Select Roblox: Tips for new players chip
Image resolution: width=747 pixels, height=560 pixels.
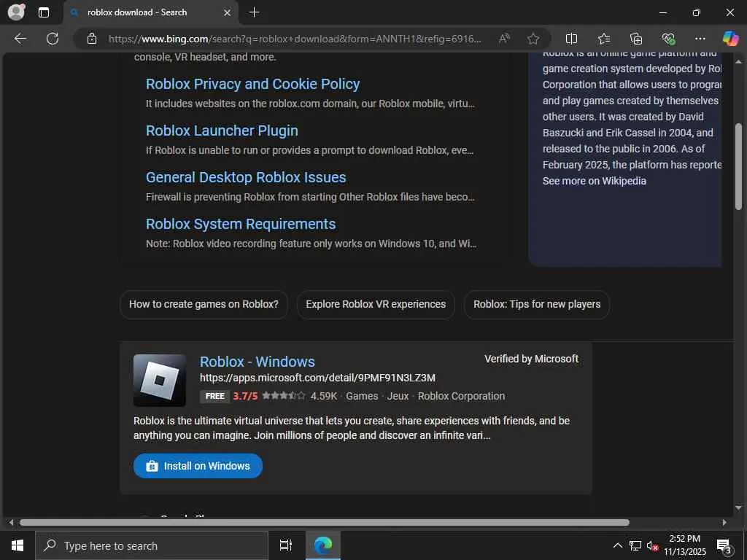coord(537,304)
